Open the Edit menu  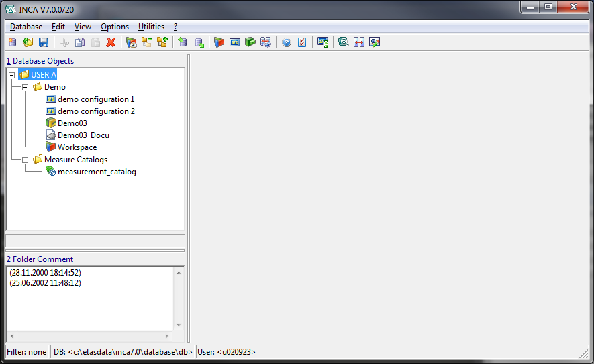click(58, 27)
